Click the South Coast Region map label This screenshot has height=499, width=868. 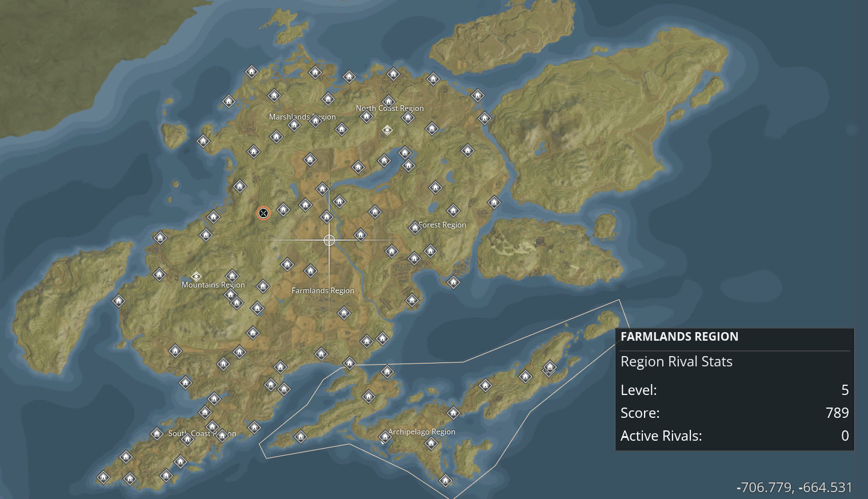point(202,433)
